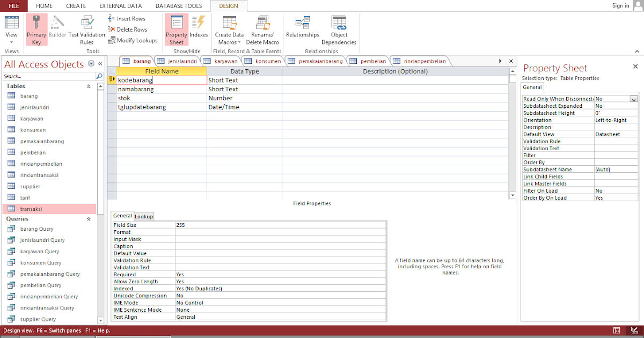Click the field grid vertical scrollbar
This screenshot has height=338, width=644.
click(513, 133)
